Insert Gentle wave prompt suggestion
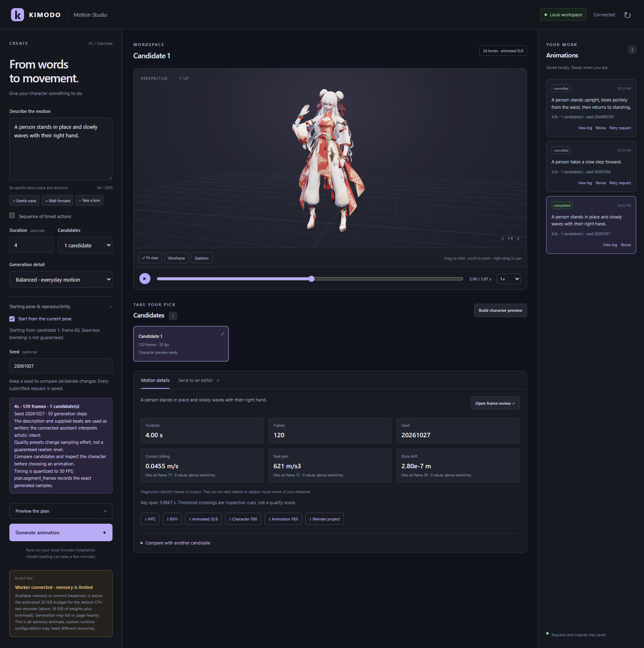The height and width of the screenshot is (648, 644). [x=24, y=201]
